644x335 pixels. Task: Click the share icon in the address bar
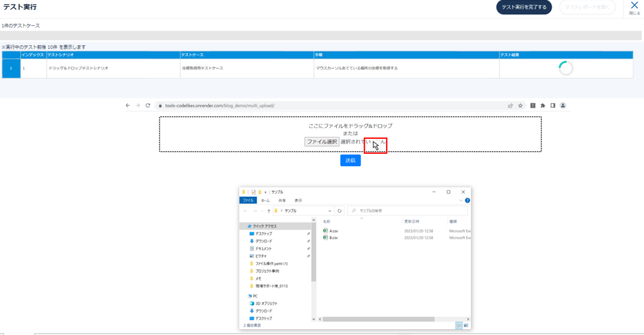click(x=509, y=106)
